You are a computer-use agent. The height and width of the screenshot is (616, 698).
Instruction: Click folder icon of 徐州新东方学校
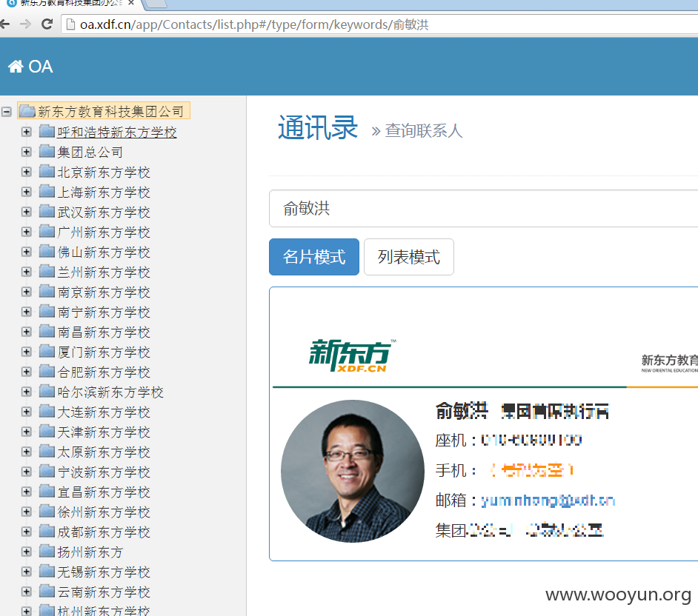[x=47, y=511]
